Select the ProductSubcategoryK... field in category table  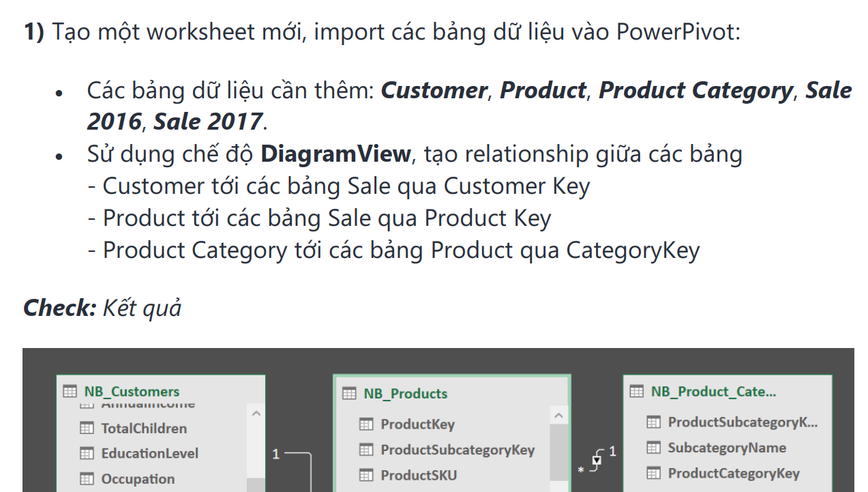(x=743, y=422)
